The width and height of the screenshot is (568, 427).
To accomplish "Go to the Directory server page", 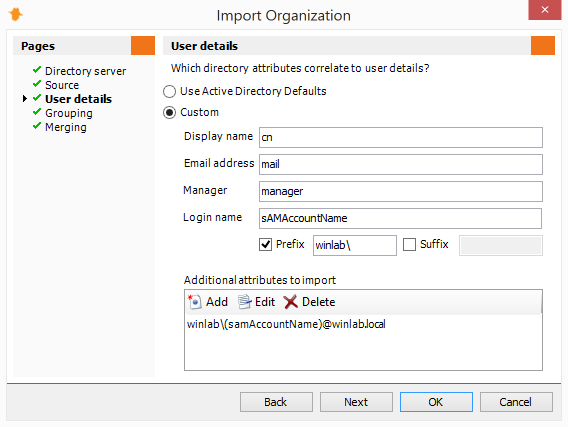I will 85,71.
